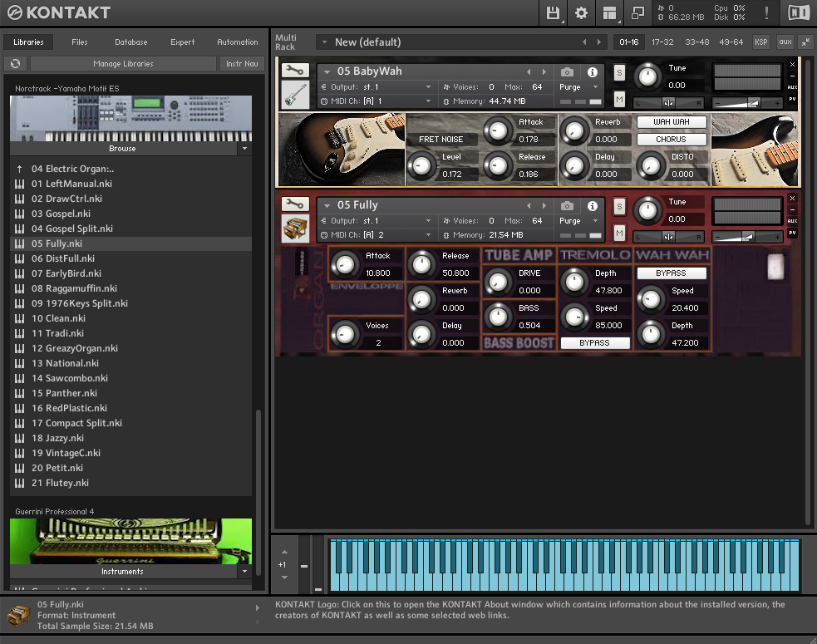
Task: Click the KONTAKT logo
Action: pos(59,12)
